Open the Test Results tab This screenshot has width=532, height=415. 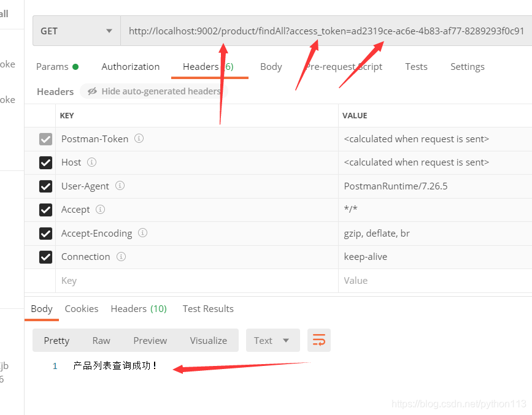click(x=208, y=309)
